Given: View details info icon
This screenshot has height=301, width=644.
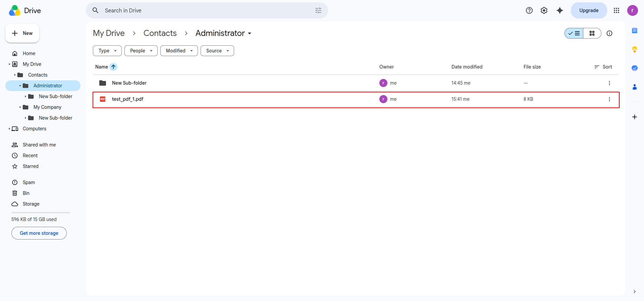Looking at the screenshot, I should pos(609,33).
